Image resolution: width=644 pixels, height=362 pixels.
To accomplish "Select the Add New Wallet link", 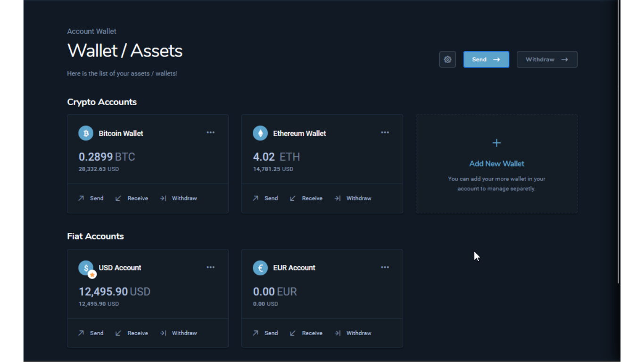I will (x=496, y=164).
